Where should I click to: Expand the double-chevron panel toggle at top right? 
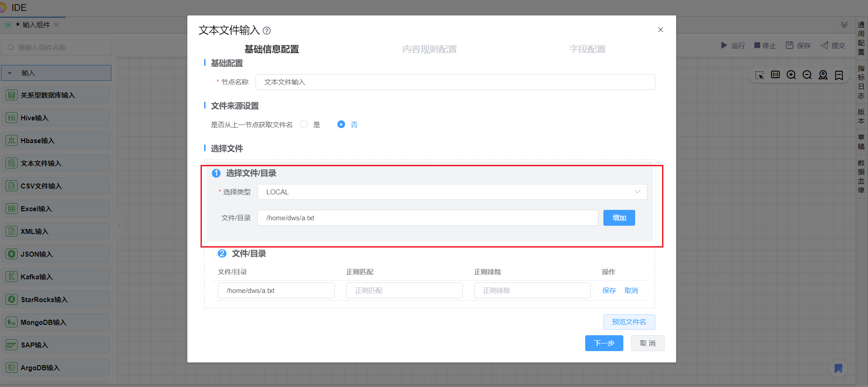coord(844,25)
